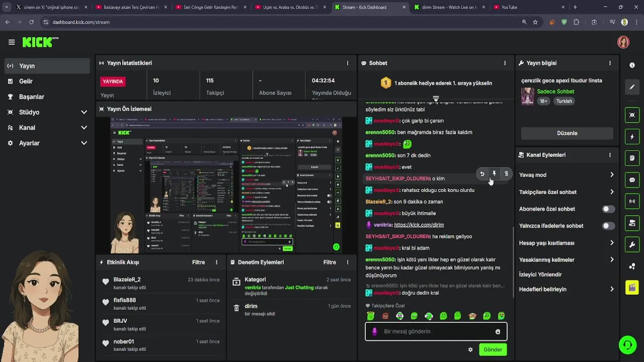Open the hamburger menu beside the Kick logo

pyautogui.click(x=12, y=42)
